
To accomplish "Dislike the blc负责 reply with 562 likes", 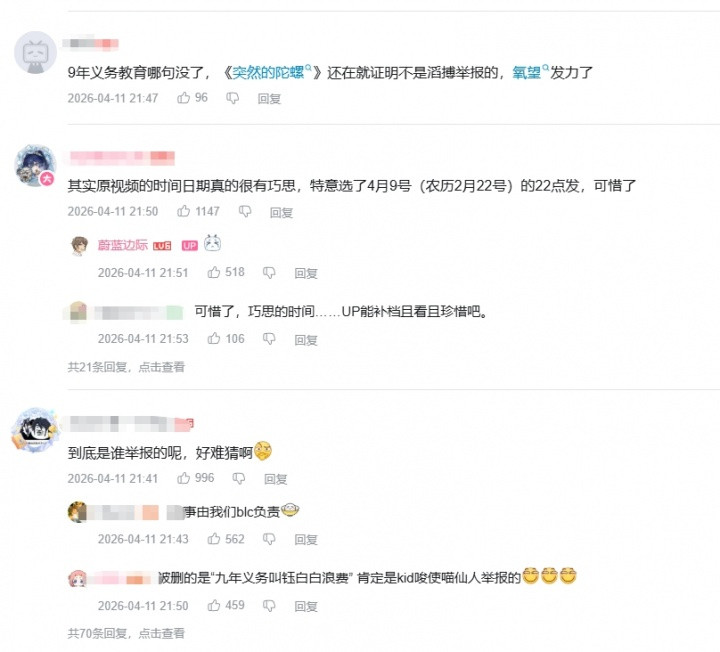I will (269, 539).
